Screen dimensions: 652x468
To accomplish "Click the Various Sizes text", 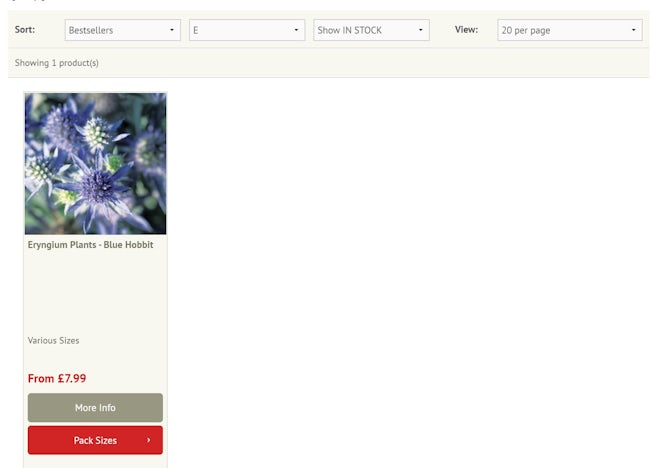I will 53,341.
